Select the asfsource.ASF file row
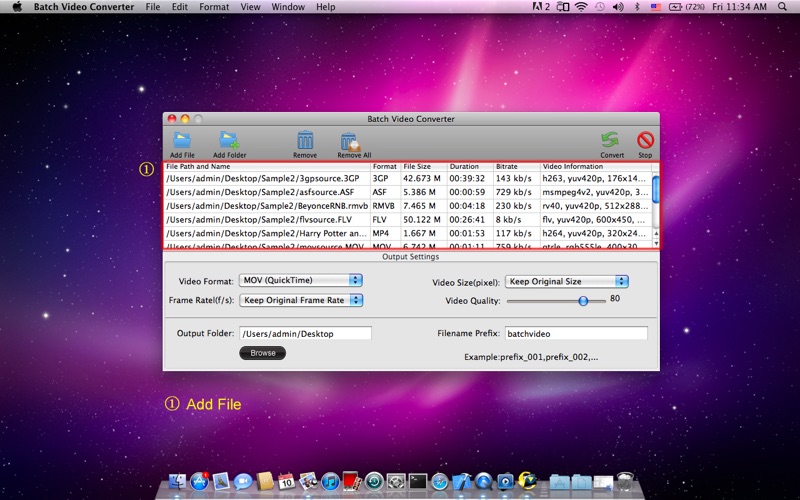This screenshot has width=800, height=500. (408, 192)
